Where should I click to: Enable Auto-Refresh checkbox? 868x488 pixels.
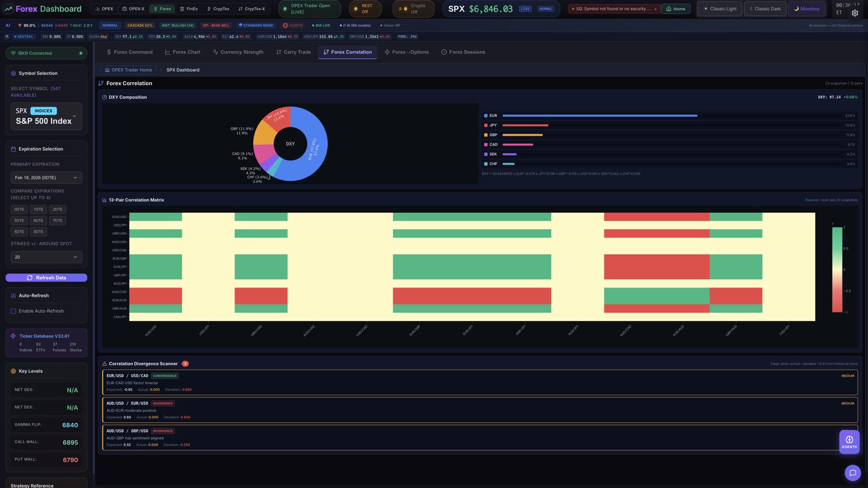tap(13, 311)
